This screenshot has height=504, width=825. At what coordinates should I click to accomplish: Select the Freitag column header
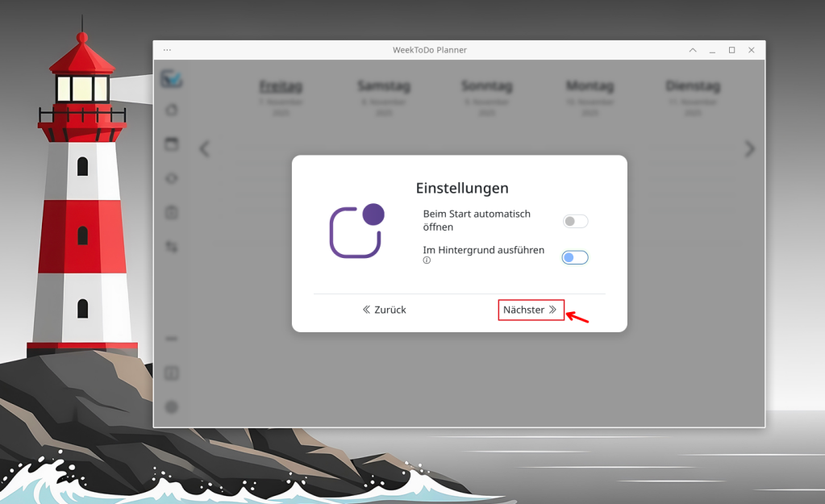281,85
